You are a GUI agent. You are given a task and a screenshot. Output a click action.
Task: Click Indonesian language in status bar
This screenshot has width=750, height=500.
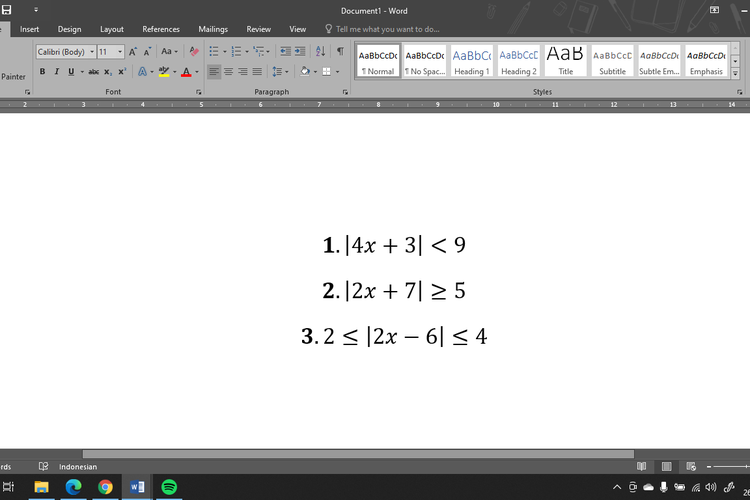[x=78, y=466]
